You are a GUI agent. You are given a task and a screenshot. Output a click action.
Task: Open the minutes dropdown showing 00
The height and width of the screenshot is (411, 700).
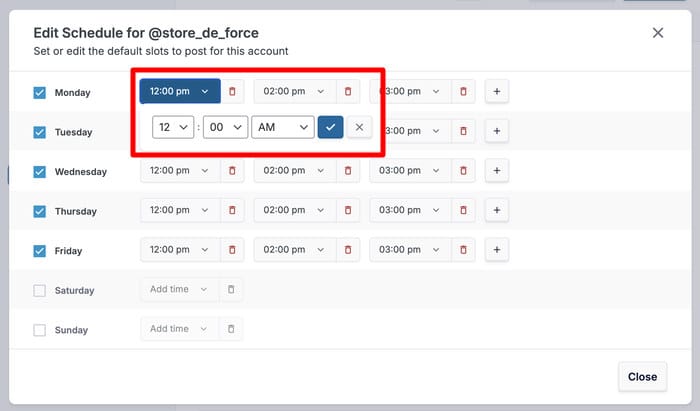[224, 127]
